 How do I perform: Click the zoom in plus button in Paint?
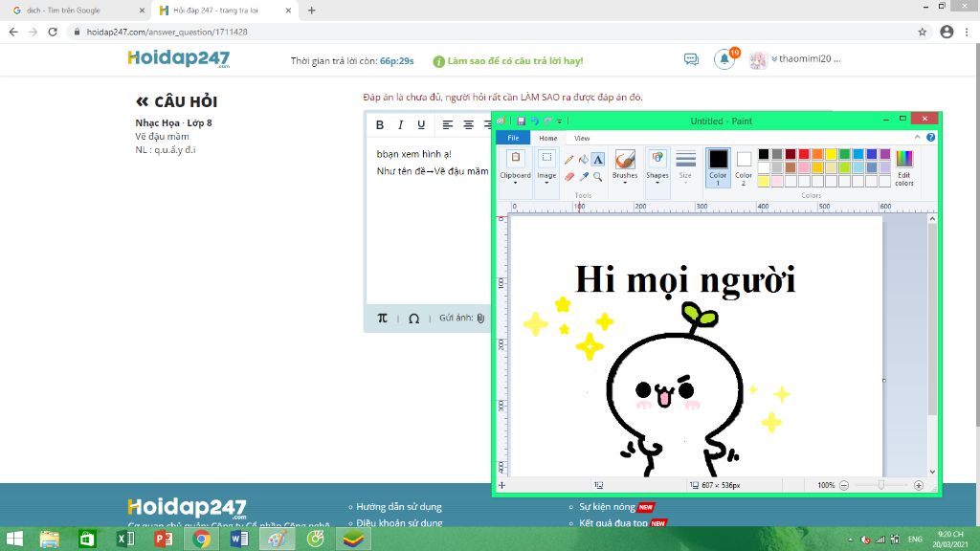coord(918,485)
